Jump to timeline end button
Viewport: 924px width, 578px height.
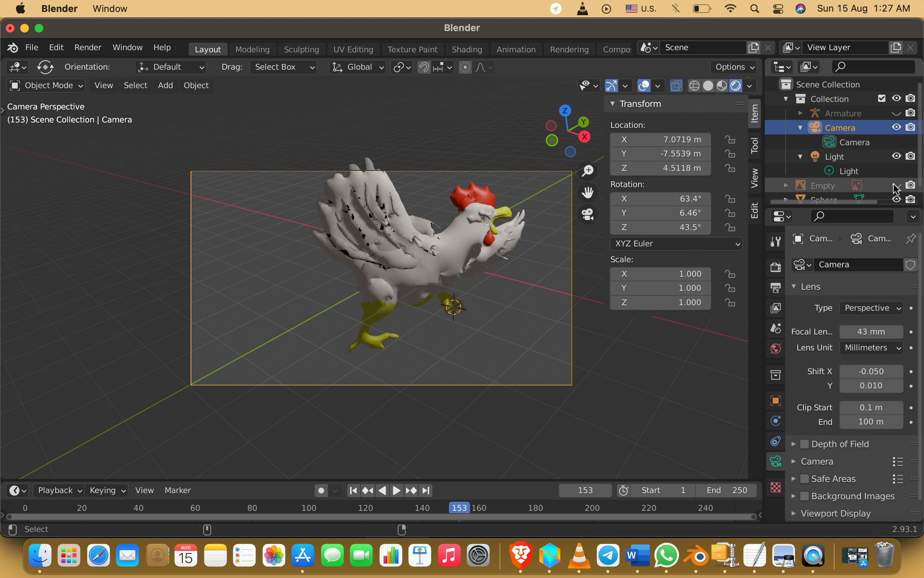point(426,491)
